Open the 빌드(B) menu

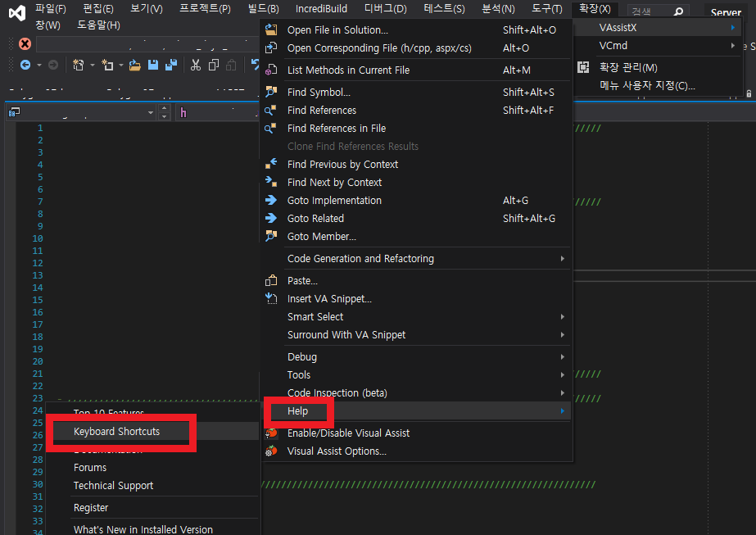pos(263,9)
